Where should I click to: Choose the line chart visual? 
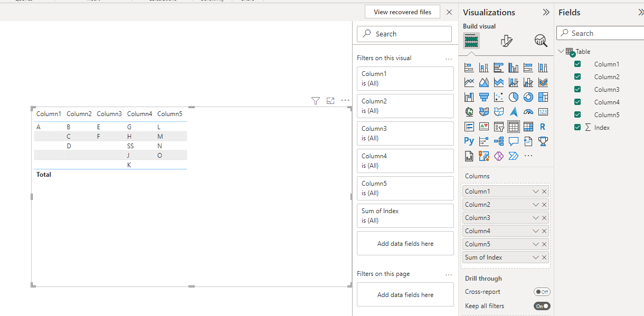(x=469, y=82)
